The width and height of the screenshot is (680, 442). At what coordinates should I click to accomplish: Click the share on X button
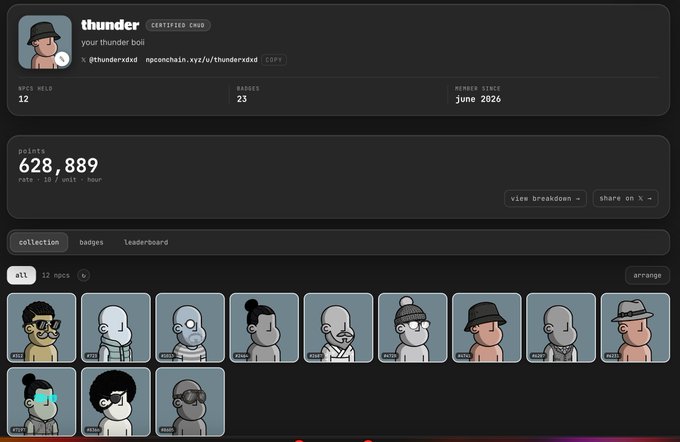tap(625, 198)
